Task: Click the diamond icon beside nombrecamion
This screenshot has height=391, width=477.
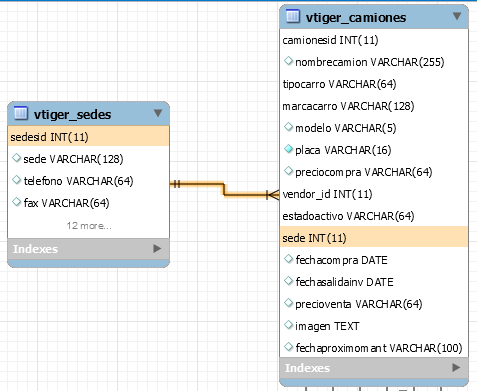Action: (288, 61)
